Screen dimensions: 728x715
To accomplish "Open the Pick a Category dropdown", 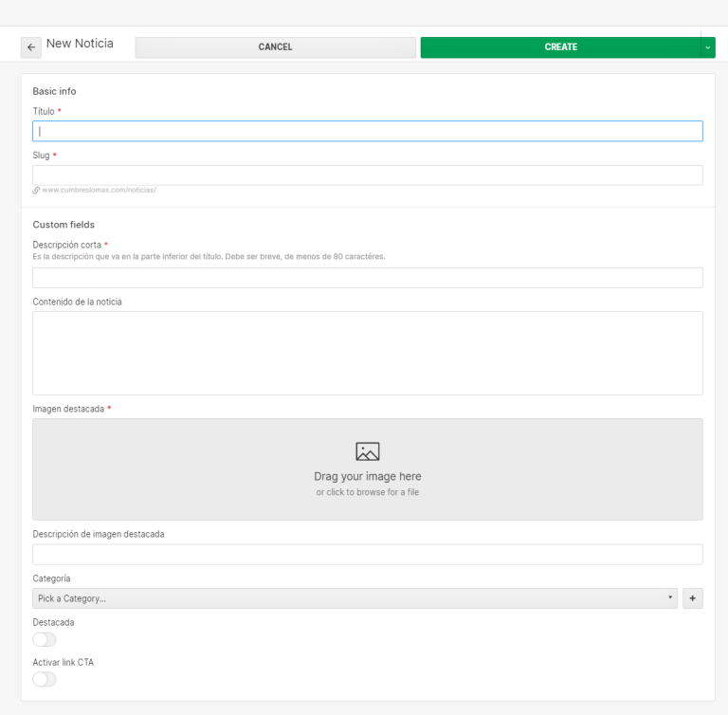I will click(x=355, y=598).
